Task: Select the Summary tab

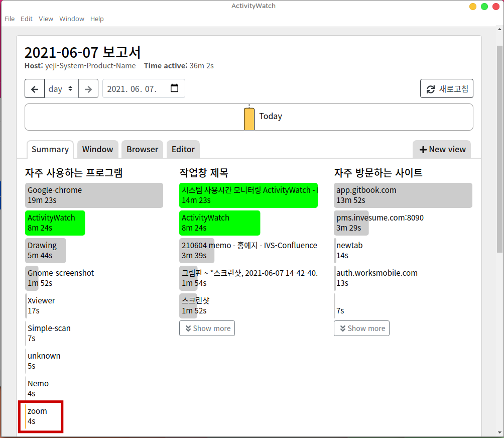Action: click(50, 149)
